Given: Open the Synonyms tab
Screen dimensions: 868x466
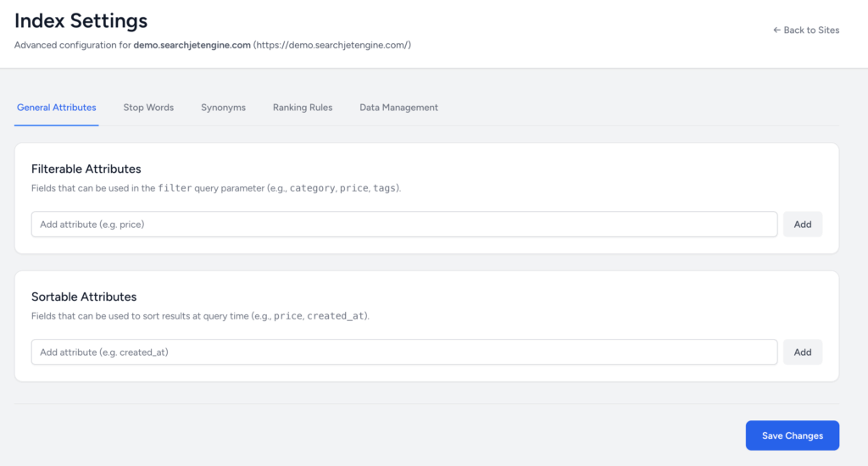Looking at the screenshot, I should pos(223,108).
